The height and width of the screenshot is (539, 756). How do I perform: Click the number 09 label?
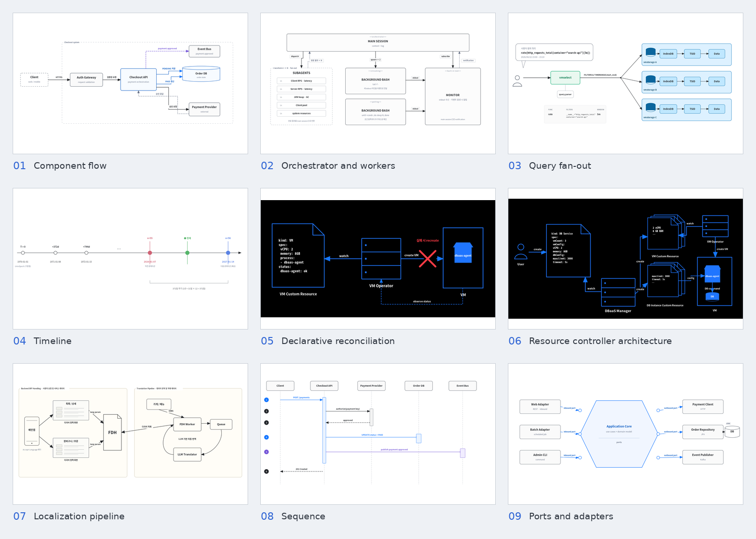515,517
